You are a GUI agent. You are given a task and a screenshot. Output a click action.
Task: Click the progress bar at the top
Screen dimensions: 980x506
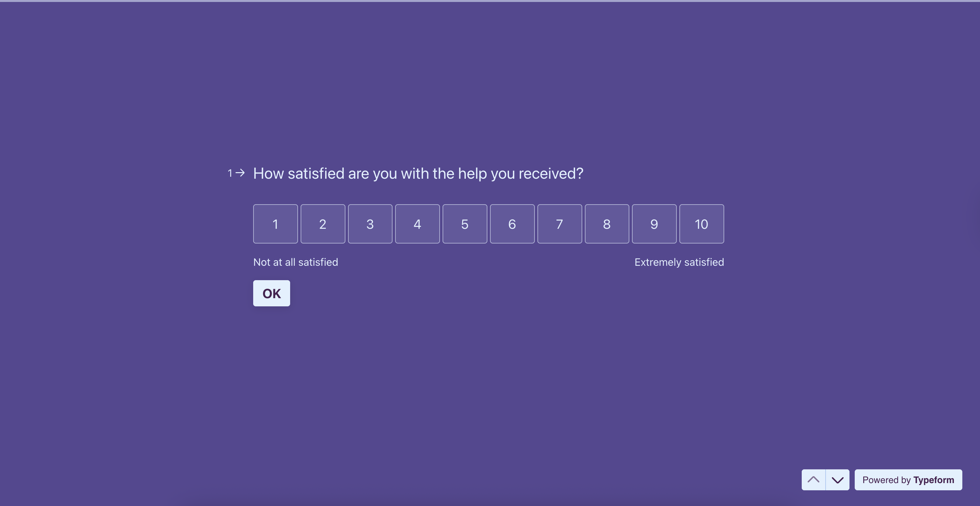coord(490,1)
